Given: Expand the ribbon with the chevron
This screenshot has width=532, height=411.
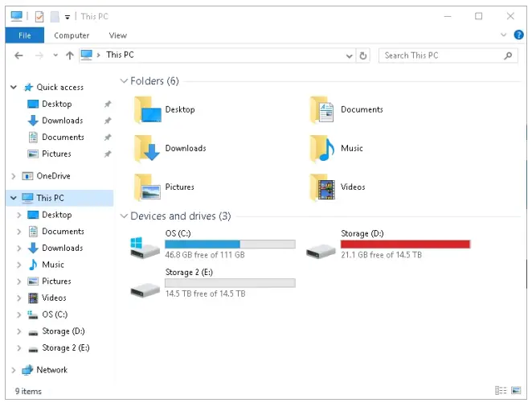Looking at the screenshot, I should coord(504,35).
